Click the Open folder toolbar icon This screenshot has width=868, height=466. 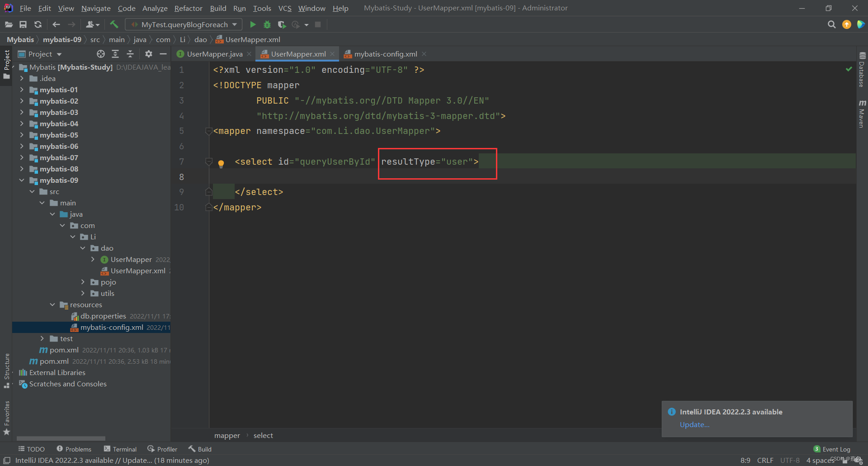pos(9,24)
